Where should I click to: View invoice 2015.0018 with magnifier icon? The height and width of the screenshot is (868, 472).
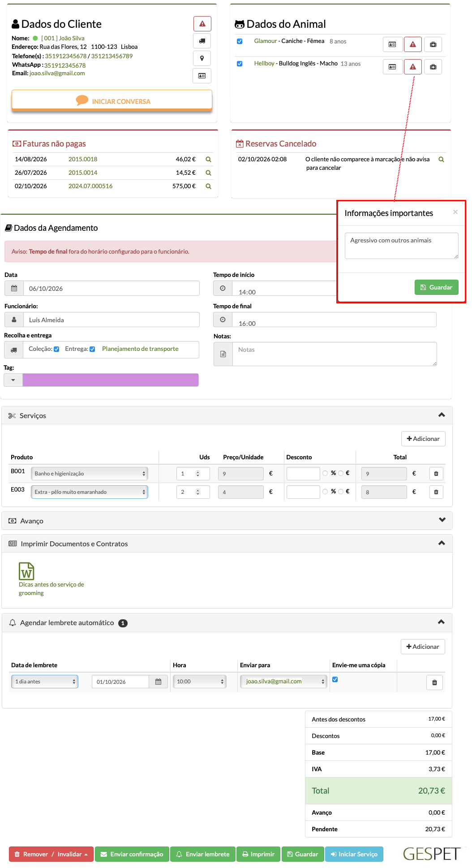tap(208, 160)
